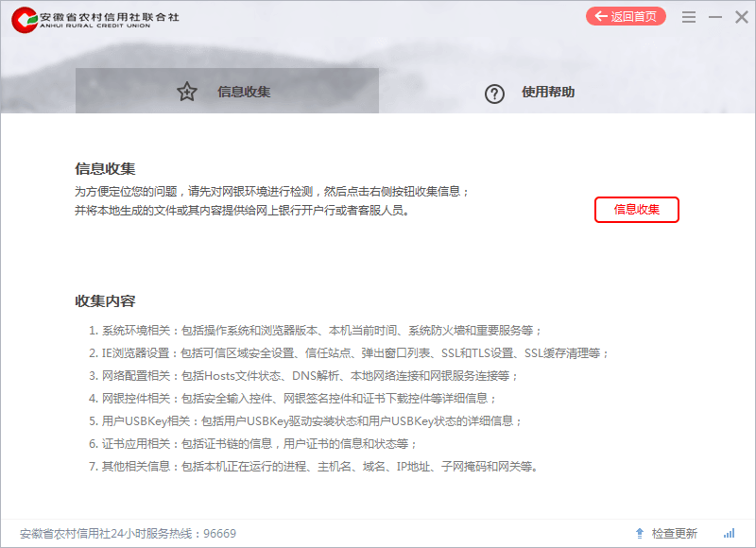Minimize the application window
Image resolution: width=756 pixels, height=548 pixels.
point(715,17)
